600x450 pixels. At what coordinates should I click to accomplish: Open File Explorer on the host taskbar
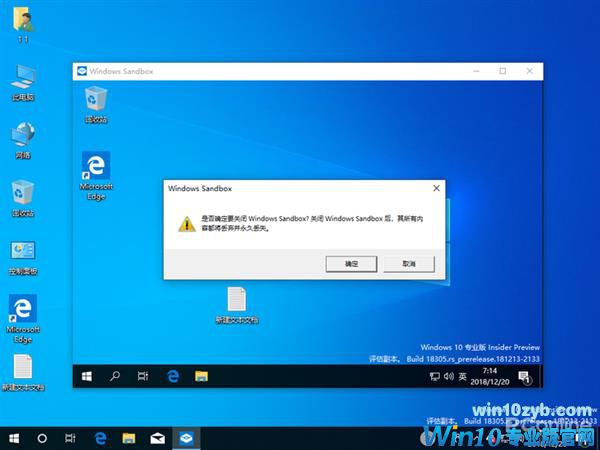[129, 438]
